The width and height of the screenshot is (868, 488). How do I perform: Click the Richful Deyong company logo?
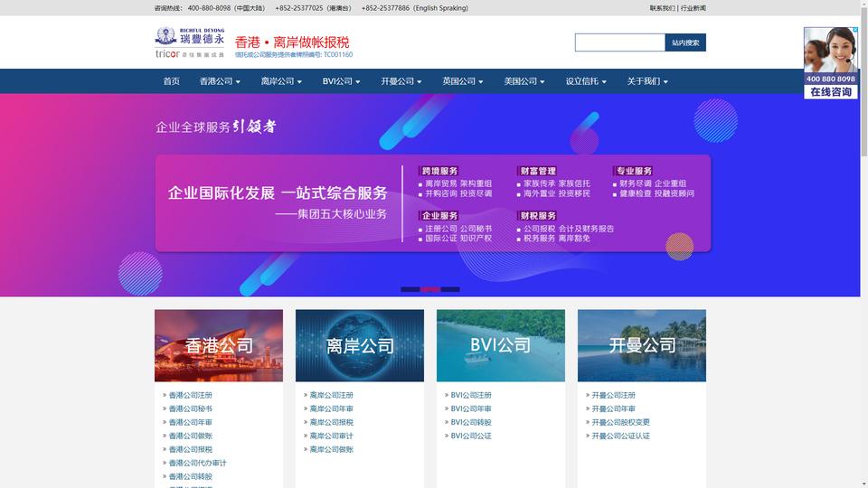[x=189, y=42]
